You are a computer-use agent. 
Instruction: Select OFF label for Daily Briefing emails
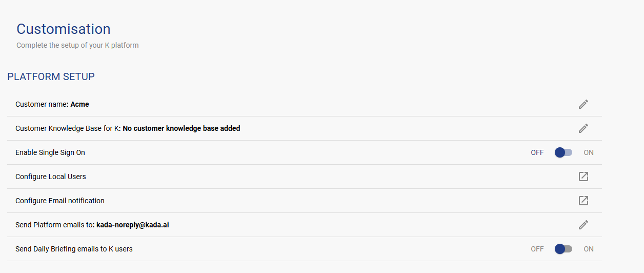pos(537,249)
